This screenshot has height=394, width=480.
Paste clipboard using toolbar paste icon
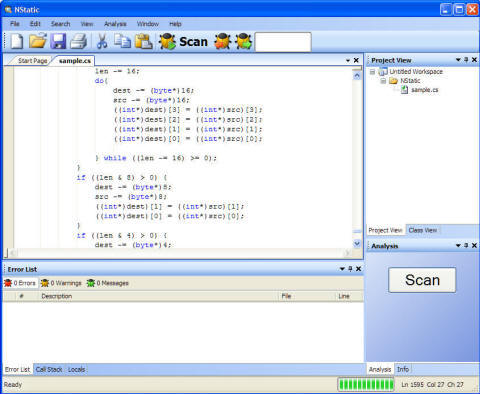tap(143, 42)
